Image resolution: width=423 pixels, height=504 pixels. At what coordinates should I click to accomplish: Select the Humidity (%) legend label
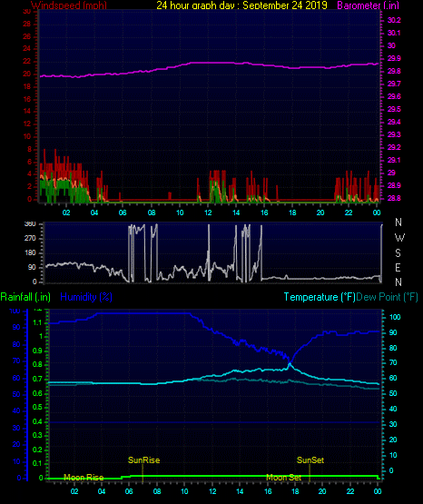tap(86, 297)
